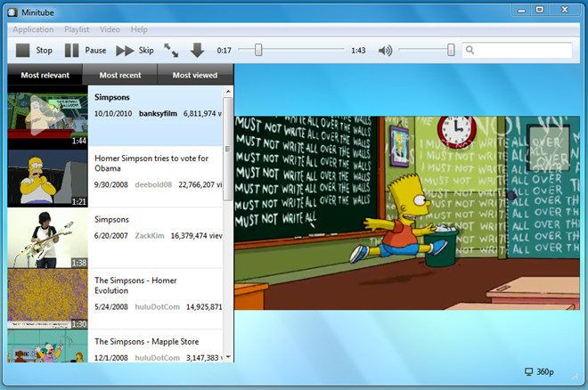The image size is (588, 390).
Task: Click the ZackKim uploader name
Action: pos(150,236)
